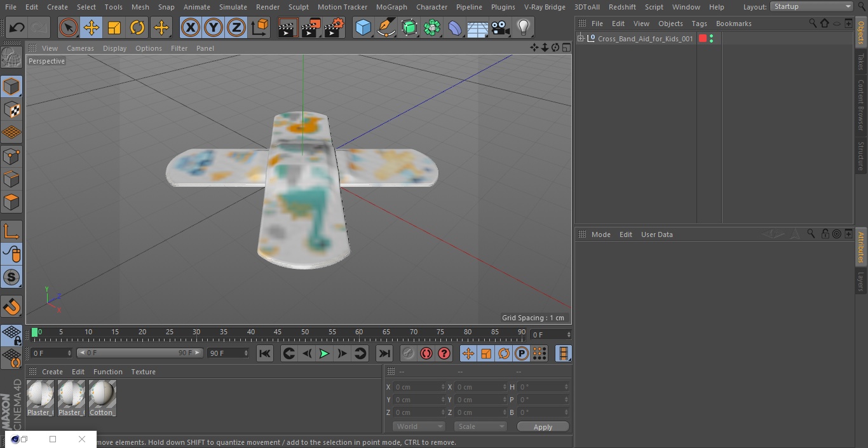Open the viewport Cameras menu
This screenshot has width=868, height=448.
[80, 48]
